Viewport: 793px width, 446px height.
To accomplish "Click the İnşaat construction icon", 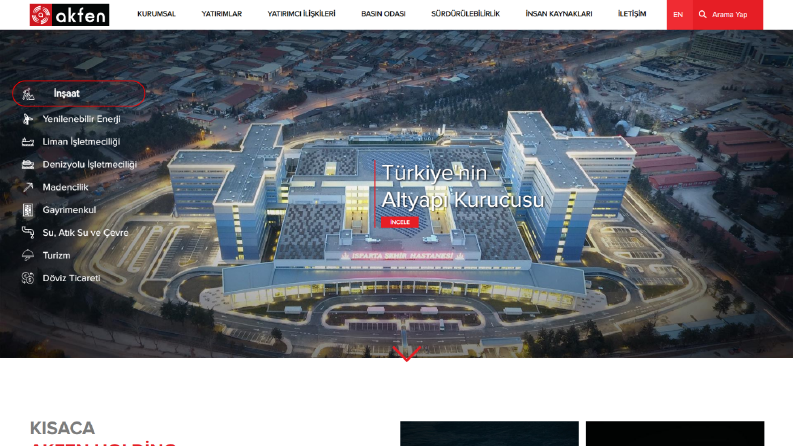I will point(28,94).
